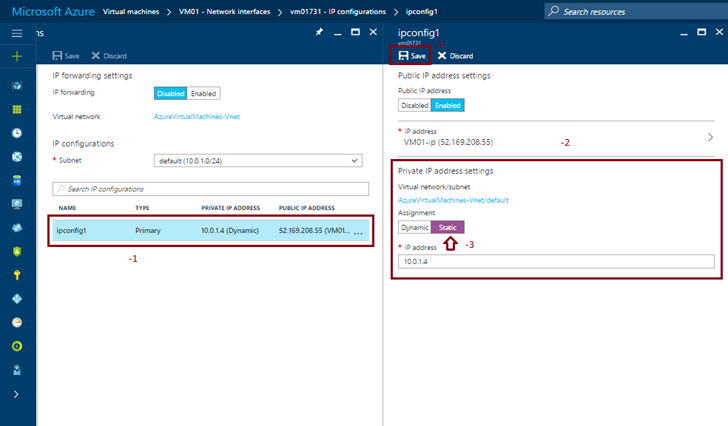Open VM01-ip public IP address chevron

710,137
